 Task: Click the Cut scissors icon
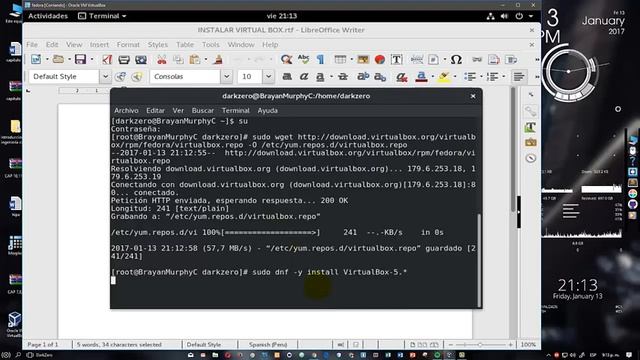tap(162, 60)
